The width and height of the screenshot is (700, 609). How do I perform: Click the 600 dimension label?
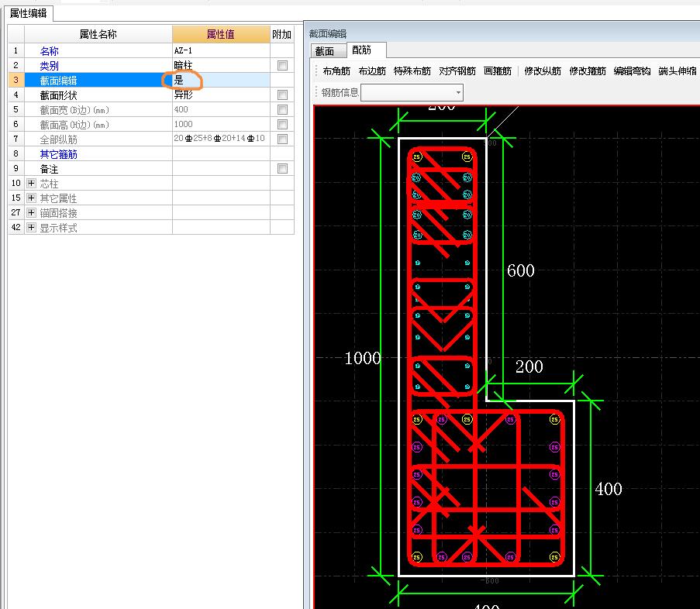tap(520, 271)
